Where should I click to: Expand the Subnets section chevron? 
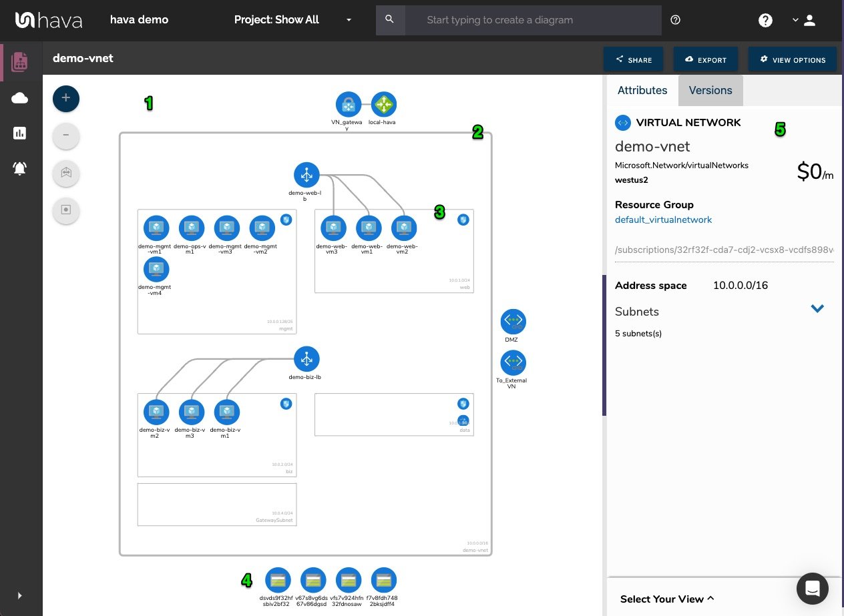[x=817, y=308]
